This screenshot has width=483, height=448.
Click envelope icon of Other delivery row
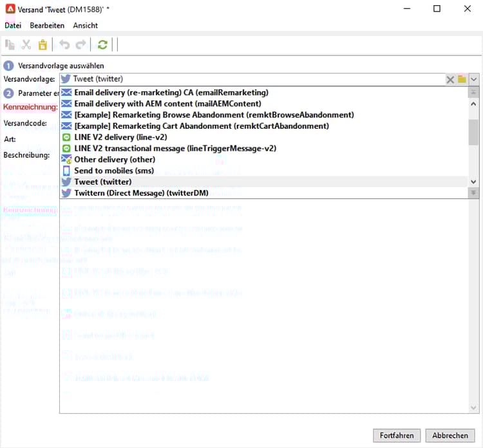pyautogui.click(x=66, y=160)
